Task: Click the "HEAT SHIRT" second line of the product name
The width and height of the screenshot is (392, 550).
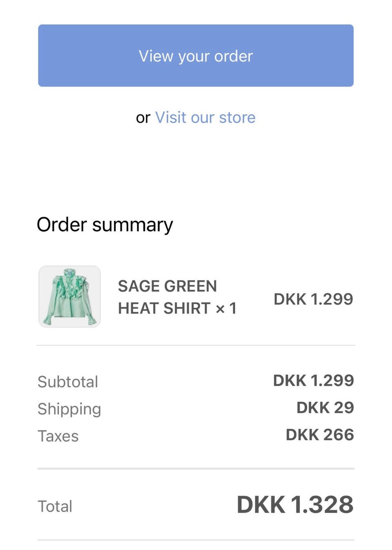Action: coord(164,309)
